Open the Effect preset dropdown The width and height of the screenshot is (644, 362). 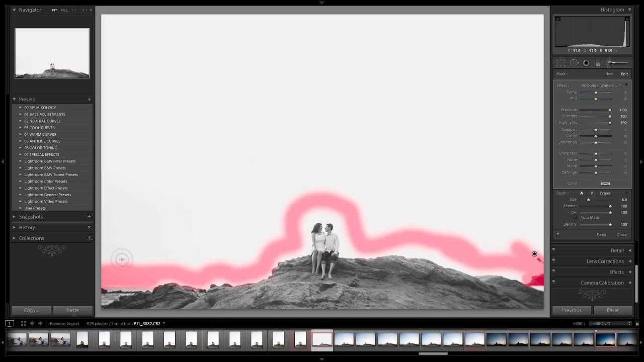pos(601,85)
